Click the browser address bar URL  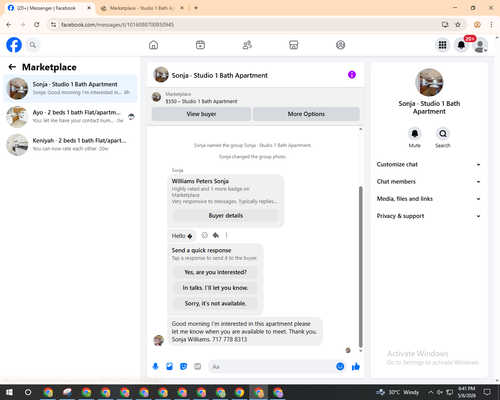pyautogui.click(x=117, y=25)
